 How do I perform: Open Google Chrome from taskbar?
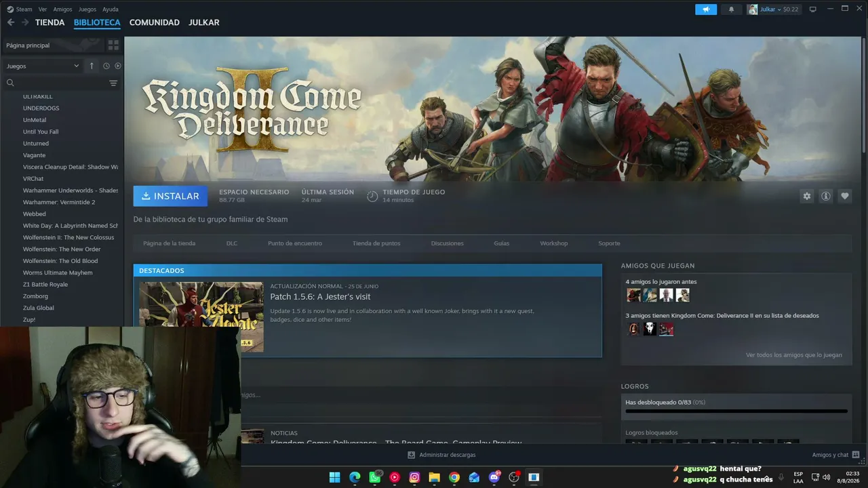point(454,477)
